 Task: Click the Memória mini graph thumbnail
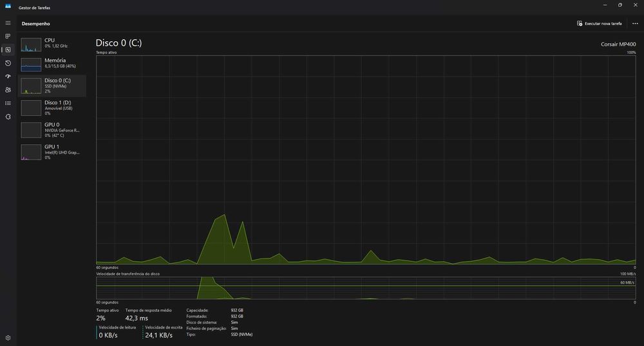click(x=31, y=64)
